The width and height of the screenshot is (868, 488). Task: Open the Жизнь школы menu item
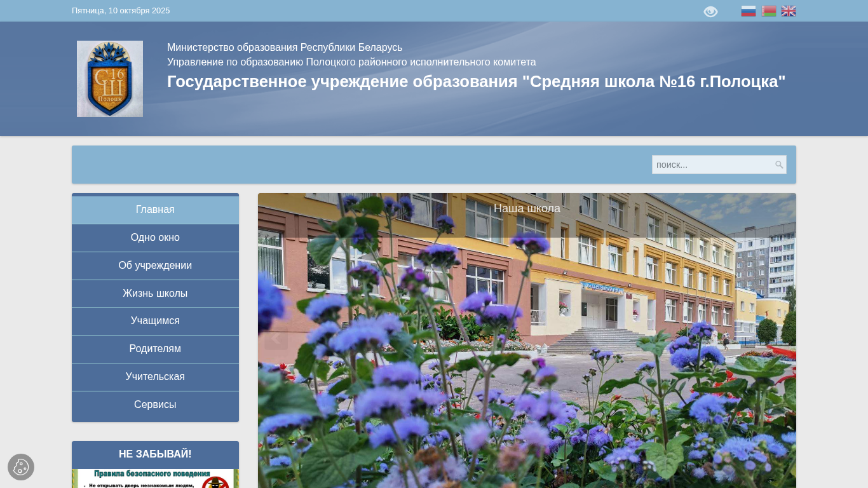point(155,294)
